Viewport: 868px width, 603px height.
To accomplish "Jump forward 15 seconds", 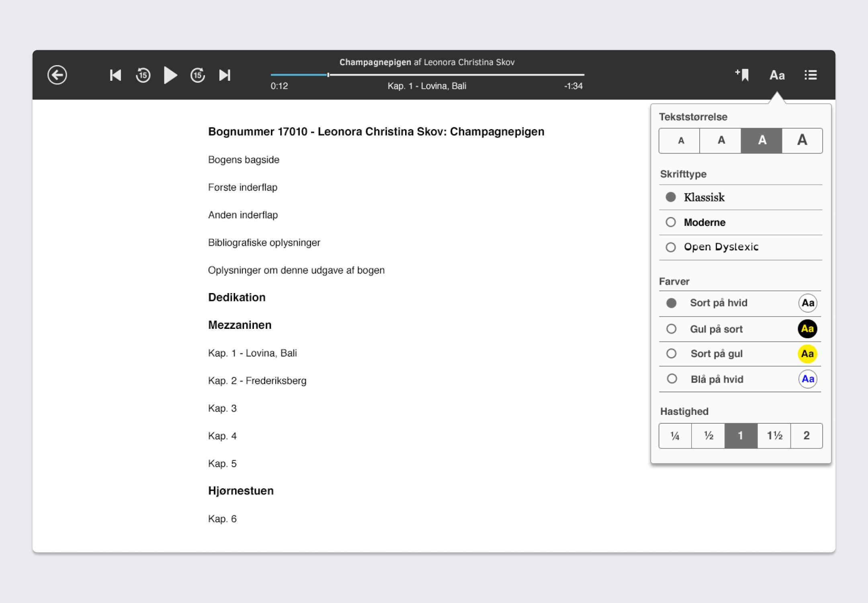I will tap(198, 75).
